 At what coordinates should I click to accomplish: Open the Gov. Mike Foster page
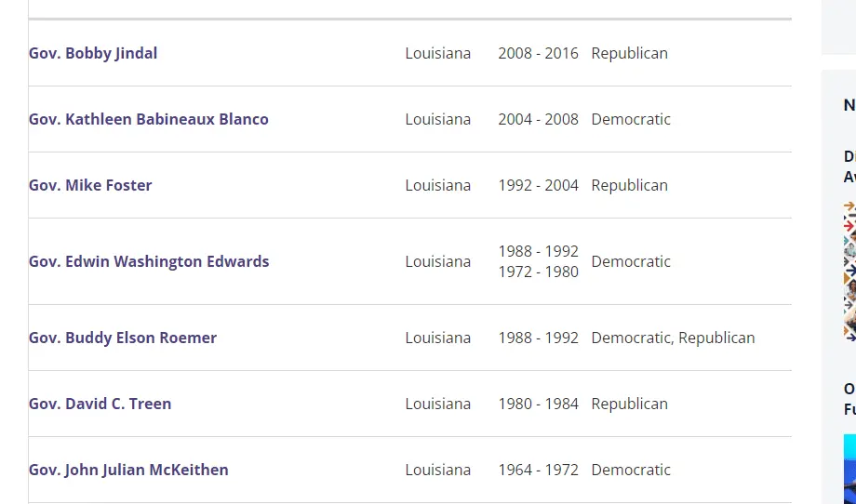click(90, 185)
